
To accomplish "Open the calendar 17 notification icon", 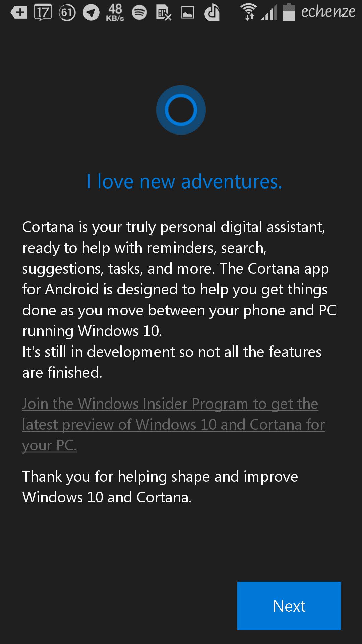I will [43, 13].
